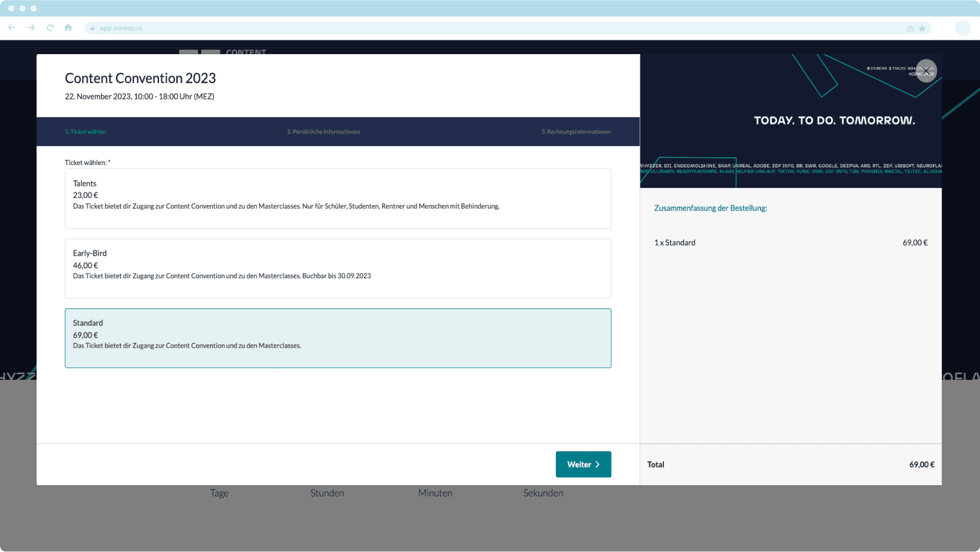Select the Standard 69,00 € ticket
This screenshot has height=552, width=980.
(x=337, y=338)
